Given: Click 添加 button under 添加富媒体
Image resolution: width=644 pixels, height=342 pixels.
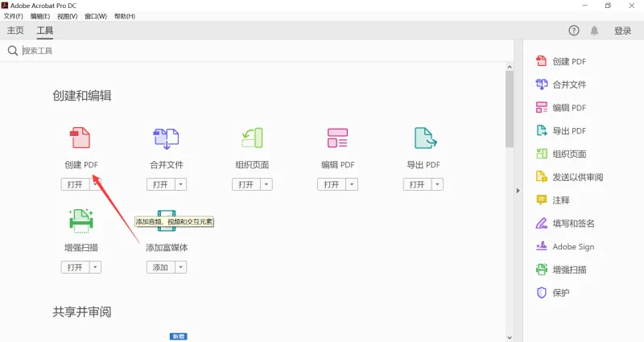Looking at the screenshot, I should tap(160, 267).
